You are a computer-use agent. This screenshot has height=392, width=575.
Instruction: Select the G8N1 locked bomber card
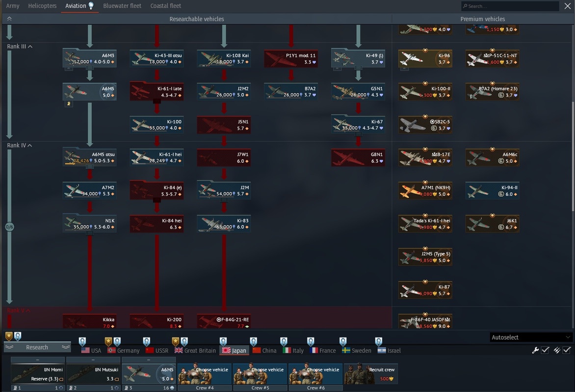click(358, 157)
